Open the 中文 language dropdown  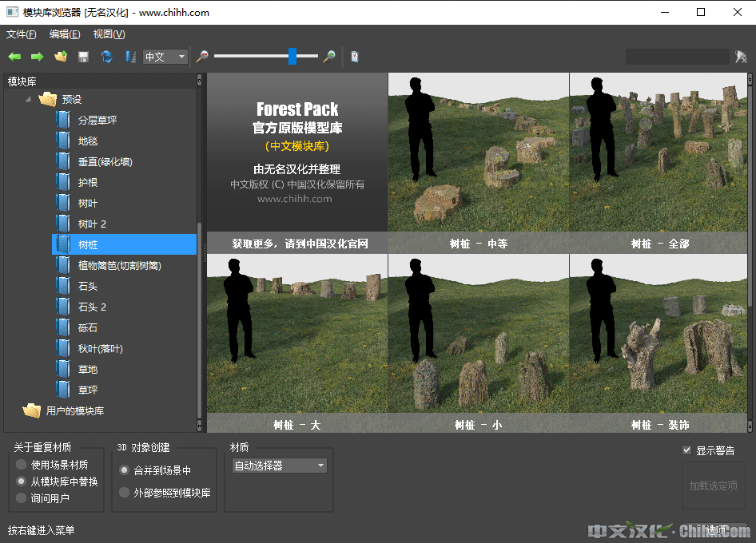(165, 57)
